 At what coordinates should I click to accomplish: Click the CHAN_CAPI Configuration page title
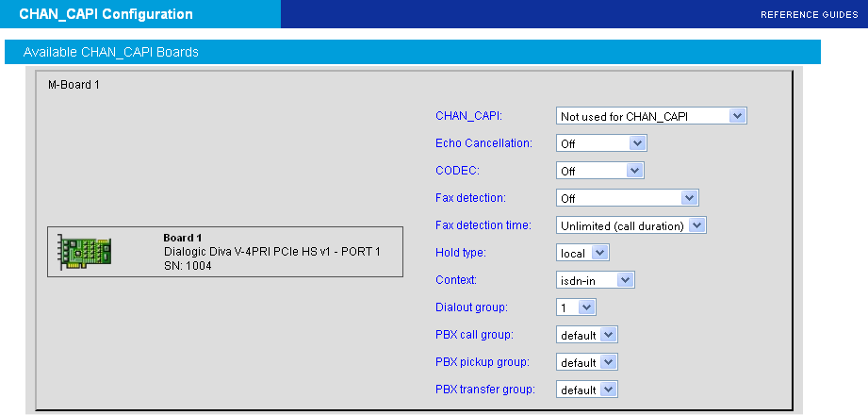pyautogui.click(x=106, y=14)
